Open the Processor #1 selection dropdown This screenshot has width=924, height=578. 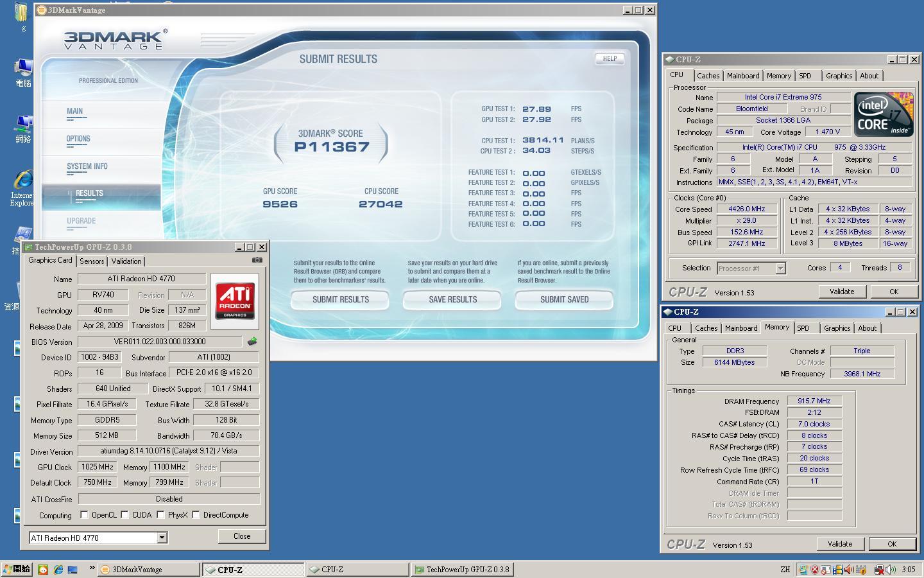coord(780,268)
